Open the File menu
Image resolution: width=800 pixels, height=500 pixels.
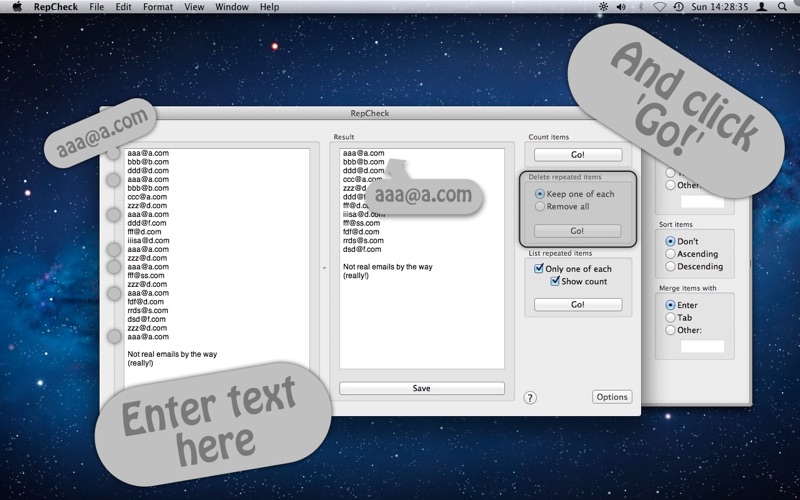coord(96,7)
